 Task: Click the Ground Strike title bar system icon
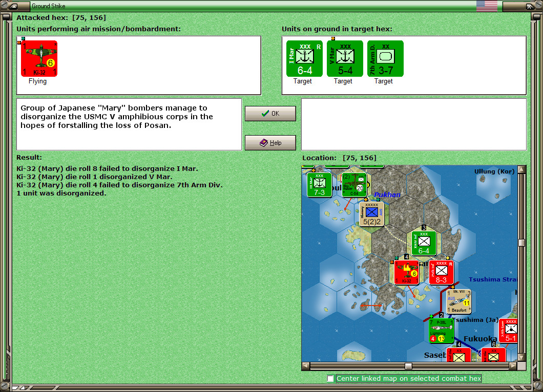[x=14, y=6]
